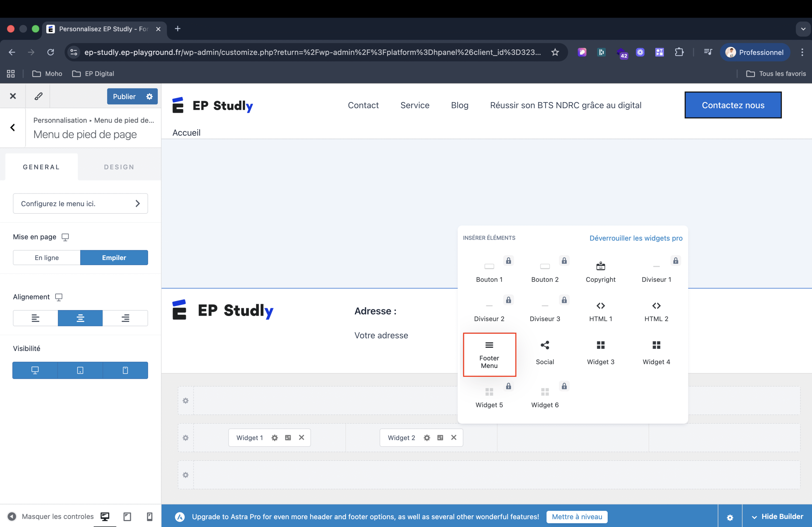Remove Widget 2 from footer row
812x527 pixels.
[x=453, y=437]
